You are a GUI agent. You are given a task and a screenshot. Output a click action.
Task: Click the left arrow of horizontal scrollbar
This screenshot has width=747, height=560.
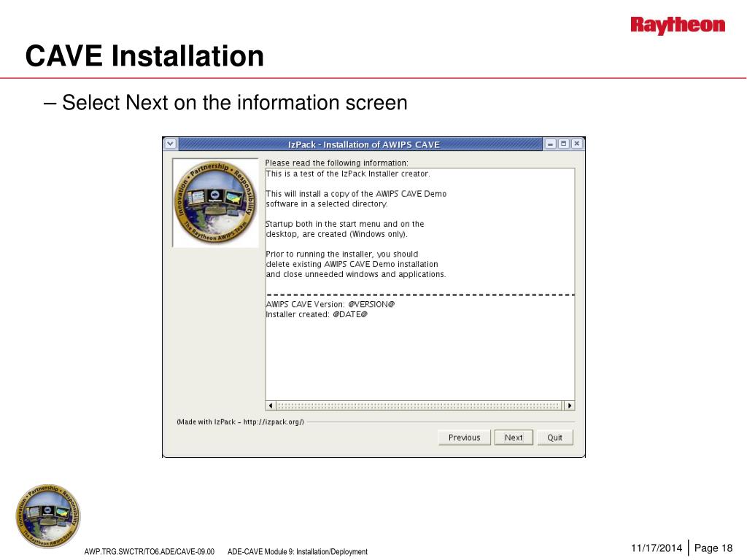pyautogui.click(x=271, y=405)
